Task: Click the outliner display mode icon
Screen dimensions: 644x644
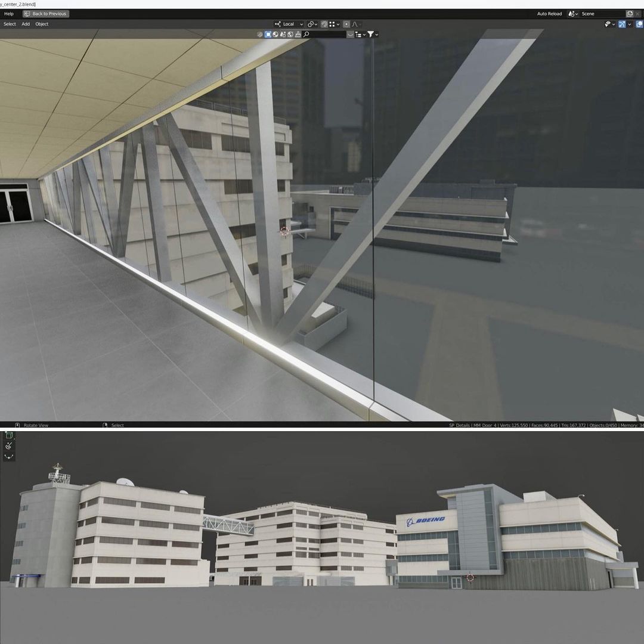Action: pos(358,35)
